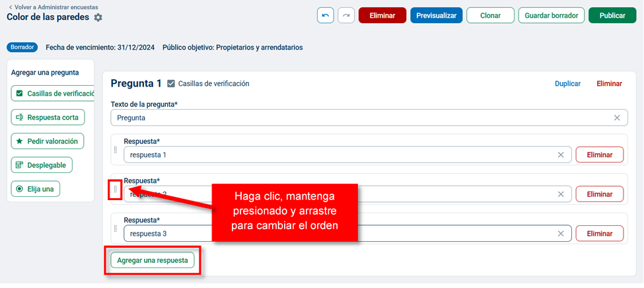Image resolution: width=644 pixels, height=288 pixels.
Task: Delete the survey with red Eliminar button
Action: tap(382, 16)
